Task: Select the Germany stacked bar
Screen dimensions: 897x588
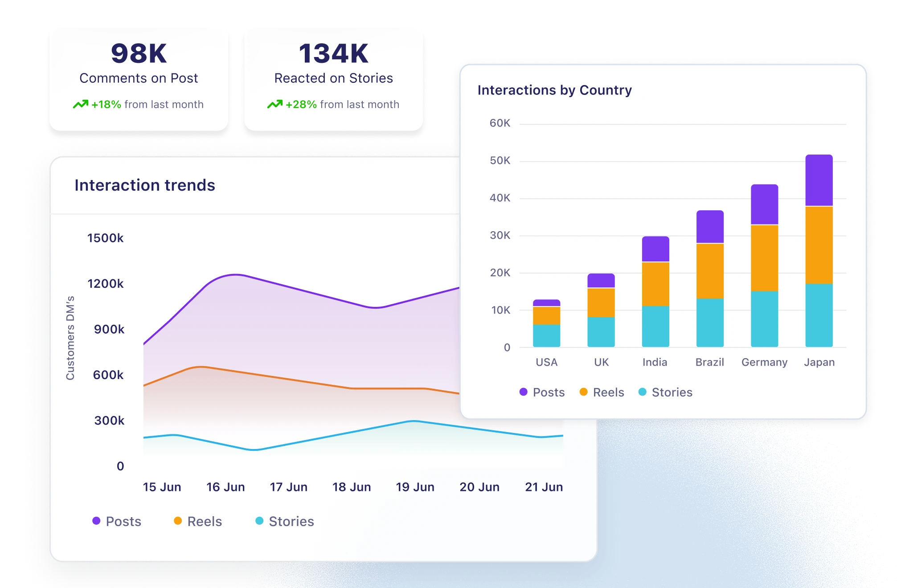Action: point(765,265)
